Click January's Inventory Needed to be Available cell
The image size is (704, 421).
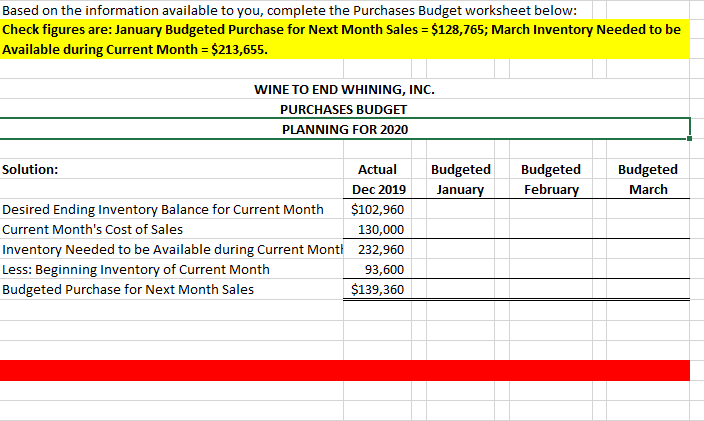tap(461, 249)
